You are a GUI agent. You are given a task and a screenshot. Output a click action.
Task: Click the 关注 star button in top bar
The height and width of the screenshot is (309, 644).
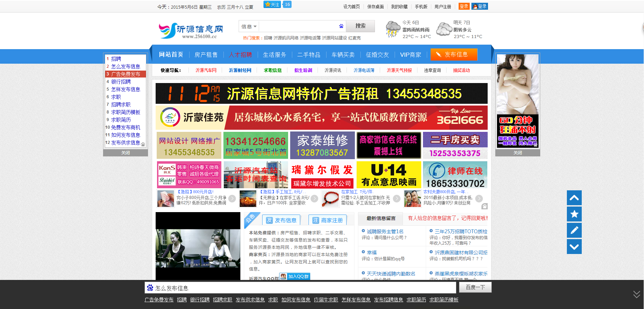click(x=272, y=4)
